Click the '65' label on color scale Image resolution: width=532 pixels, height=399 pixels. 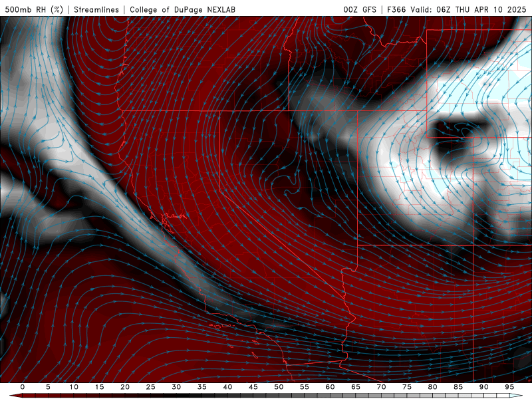point(356,387)
